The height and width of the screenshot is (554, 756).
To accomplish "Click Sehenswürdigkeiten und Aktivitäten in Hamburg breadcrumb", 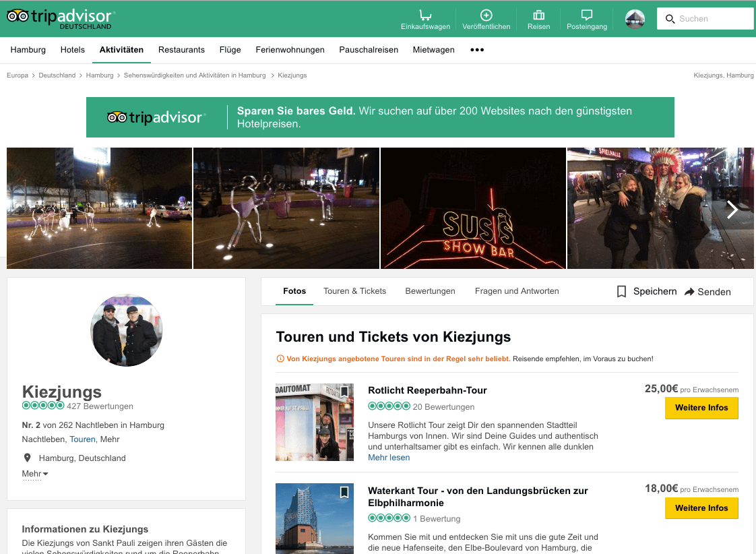I will (195, 75).
